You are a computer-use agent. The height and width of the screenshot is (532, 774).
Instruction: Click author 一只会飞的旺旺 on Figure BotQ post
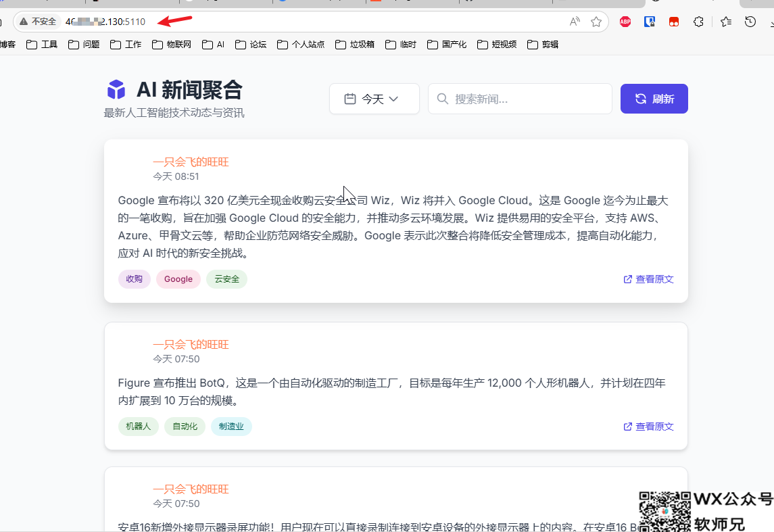[191, 345]
